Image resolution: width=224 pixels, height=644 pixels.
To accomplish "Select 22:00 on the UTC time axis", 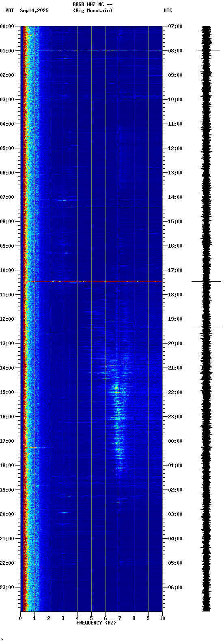I will [x=175, y=392].
